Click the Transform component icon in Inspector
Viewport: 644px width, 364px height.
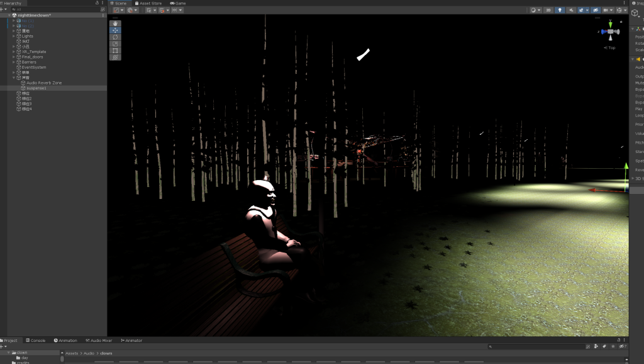[638, 29]
